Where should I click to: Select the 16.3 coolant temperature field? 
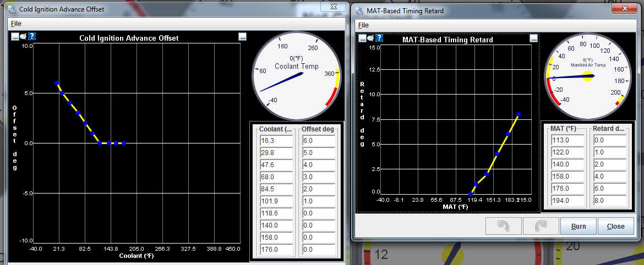[x=277, y=141]
